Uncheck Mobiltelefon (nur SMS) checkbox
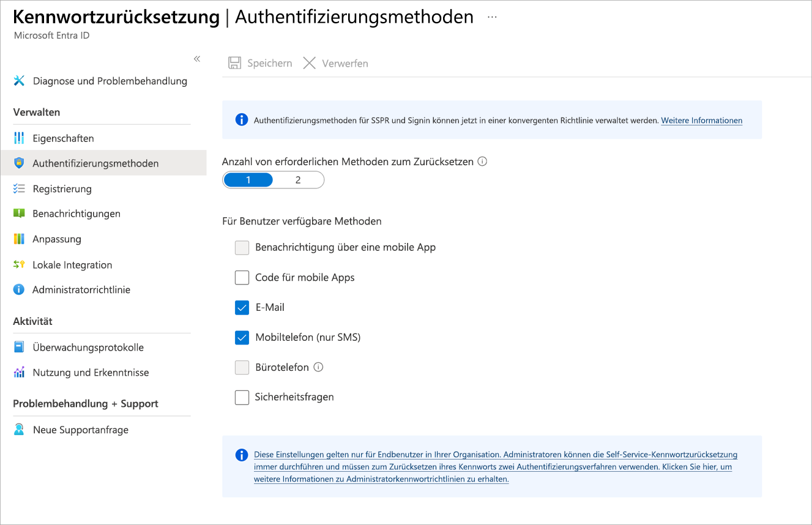The image size is (812, 525). [x=242, y=337]
